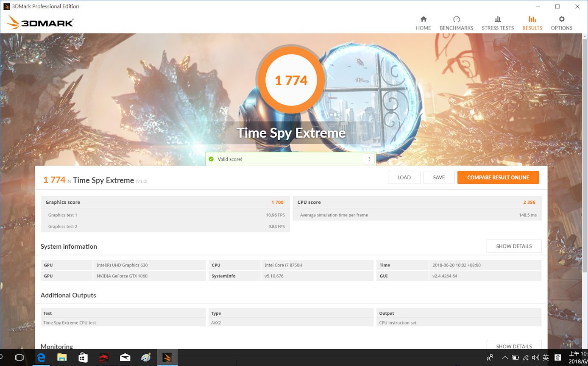Screen dimensions: 588x366
Task: Show hidden system tray icons
Action: [505, 358]
